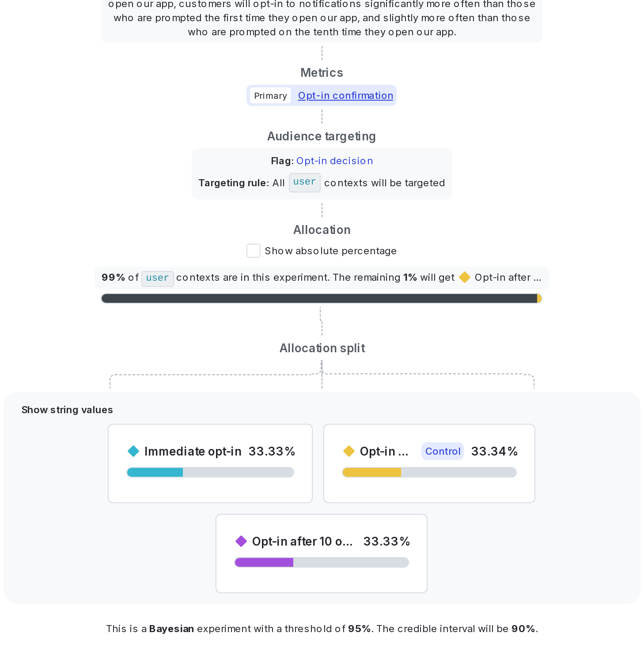Click the user context badge in the targeting rule
Viewport: 644px width, 648px height.
click(x=304, y=182)
